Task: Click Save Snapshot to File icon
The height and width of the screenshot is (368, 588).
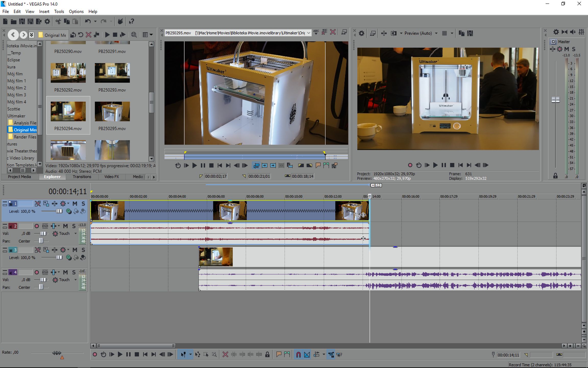Action: [x=470, y=33]
